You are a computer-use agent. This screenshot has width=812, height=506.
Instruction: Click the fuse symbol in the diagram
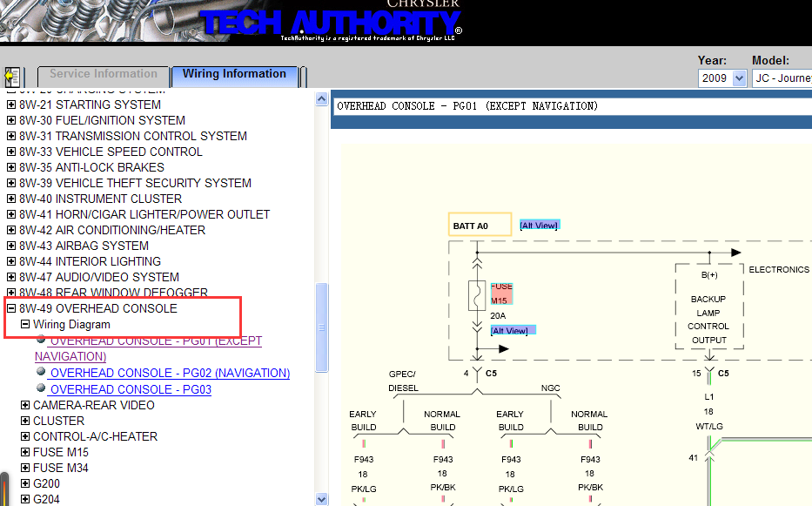click(x=477, y=296)
